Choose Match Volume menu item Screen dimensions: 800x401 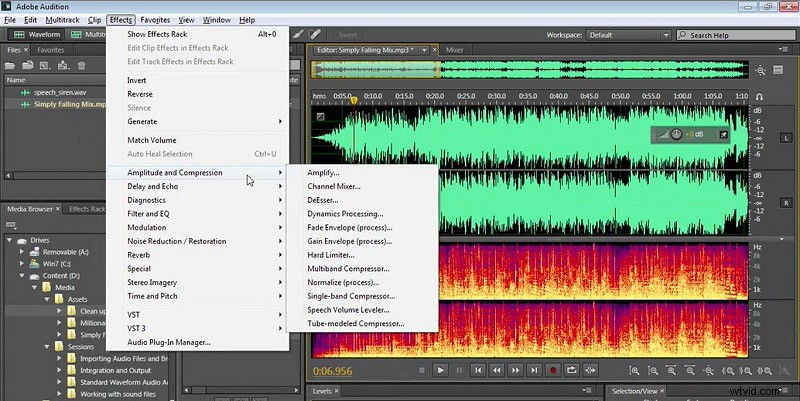click(x=198, y=140)
